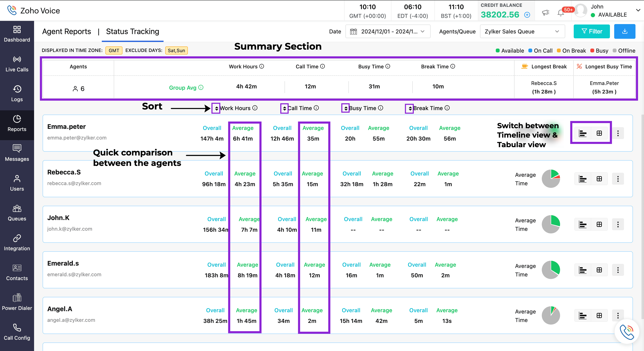Switch Emma.peter row to tabular view
Image resolution: width=644 pixels, height=351 pixels.
tap(599, 133)
